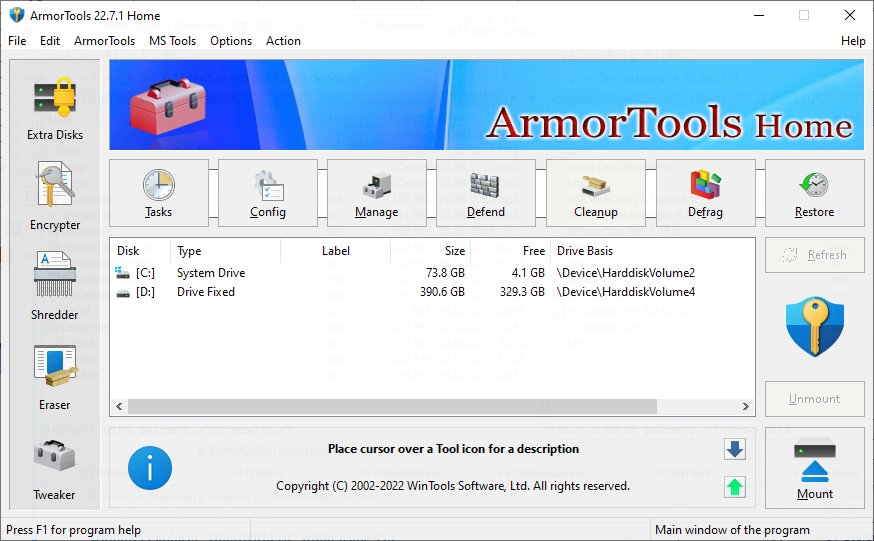This screenshot has height=541, width=874.
Task: Open the Tweaker tool
Action: click(x=55, y=466)
